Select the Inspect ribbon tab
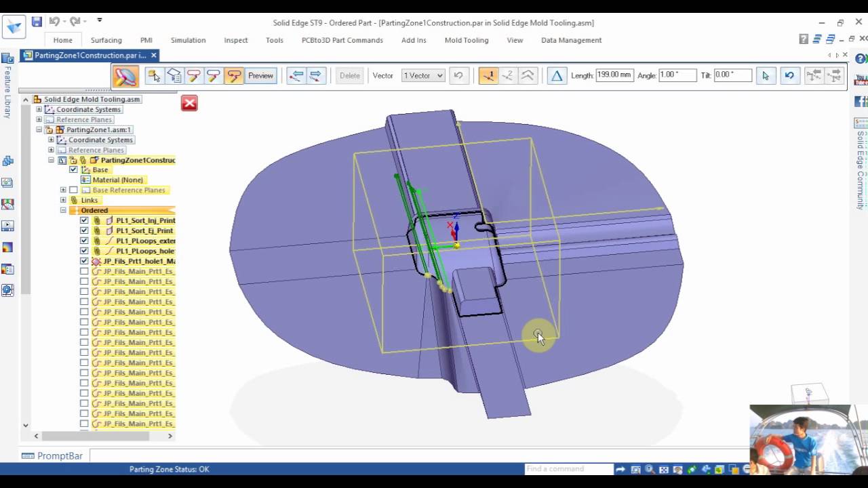The image size is (868, 488). [x=236, y=40]
